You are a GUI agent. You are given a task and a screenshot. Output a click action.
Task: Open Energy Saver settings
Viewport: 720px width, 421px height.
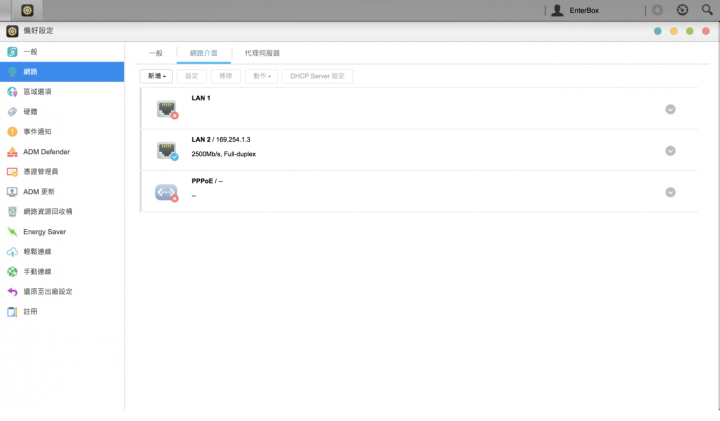point(62,232)
